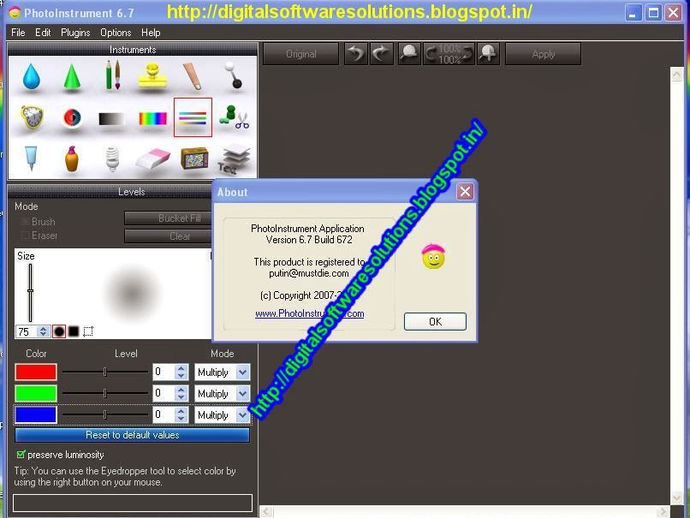Screen dimensions: 690x518
Task: Click the green color swatch
Action: click(x=36, y=393)
